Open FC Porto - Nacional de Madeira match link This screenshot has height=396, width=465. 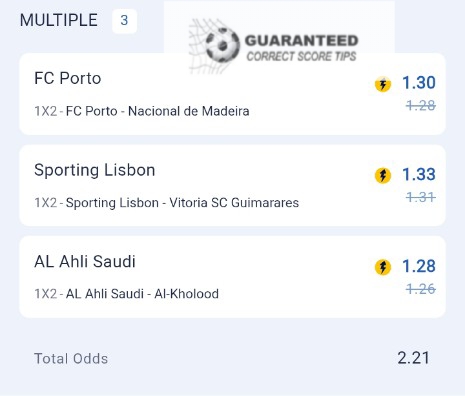click(157, 111)
